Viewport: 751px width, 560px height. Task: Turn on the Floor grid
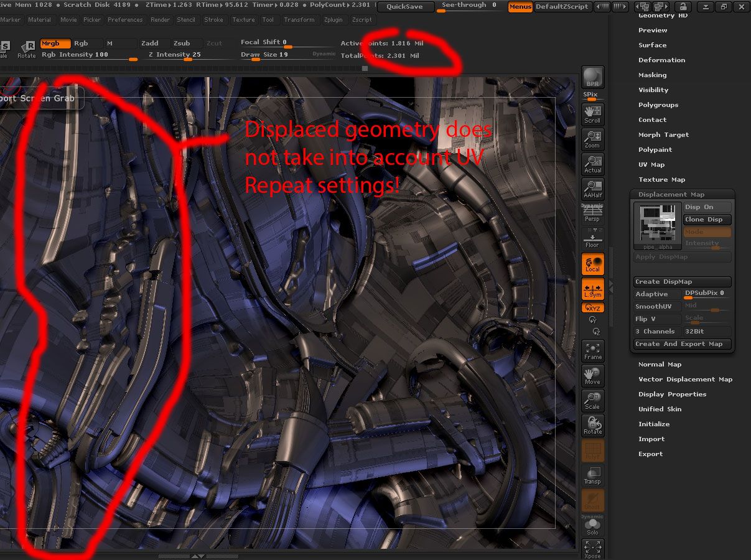592,238
